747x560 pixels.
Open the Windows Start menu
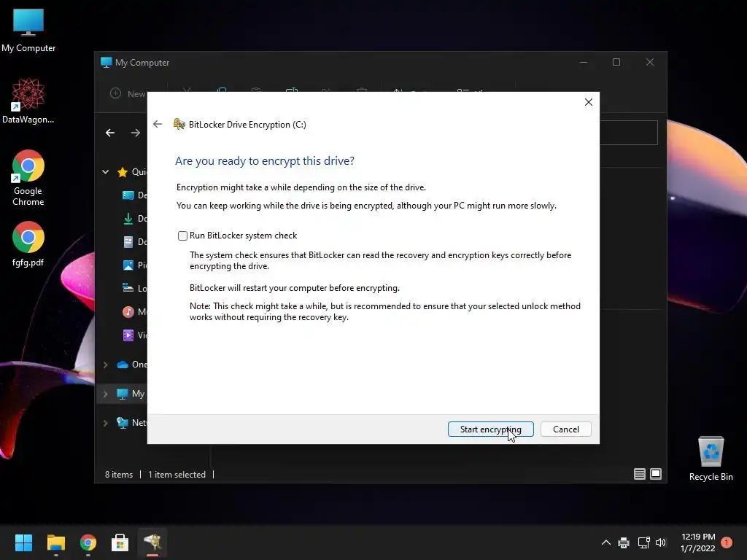coord(23,542)
